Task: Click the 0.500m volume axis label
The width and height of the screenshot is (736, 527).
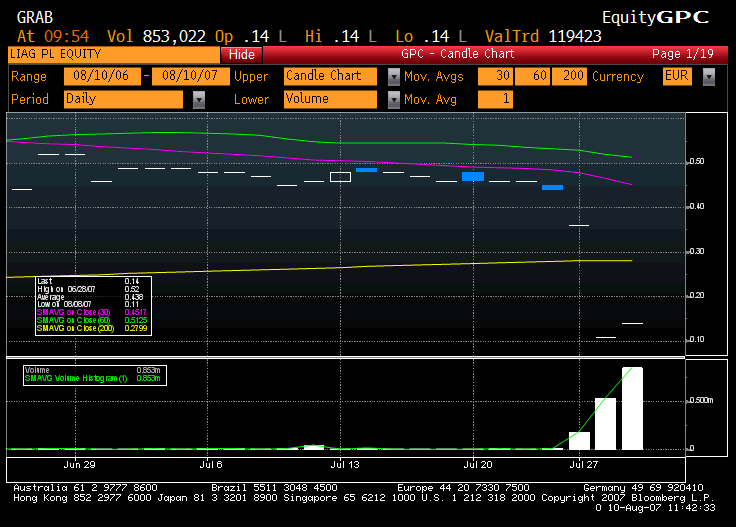Action: [701, 400]
